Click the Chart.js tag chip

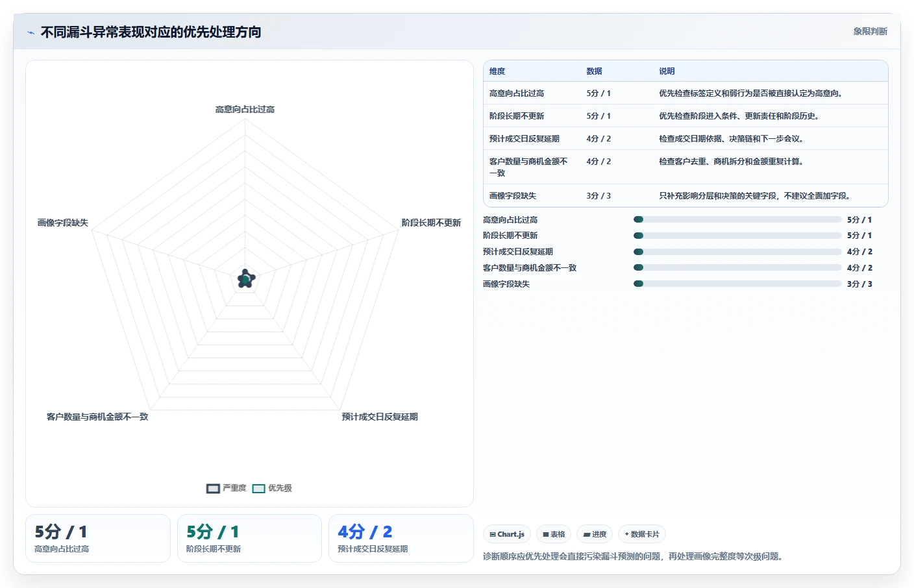coord(507,534)
